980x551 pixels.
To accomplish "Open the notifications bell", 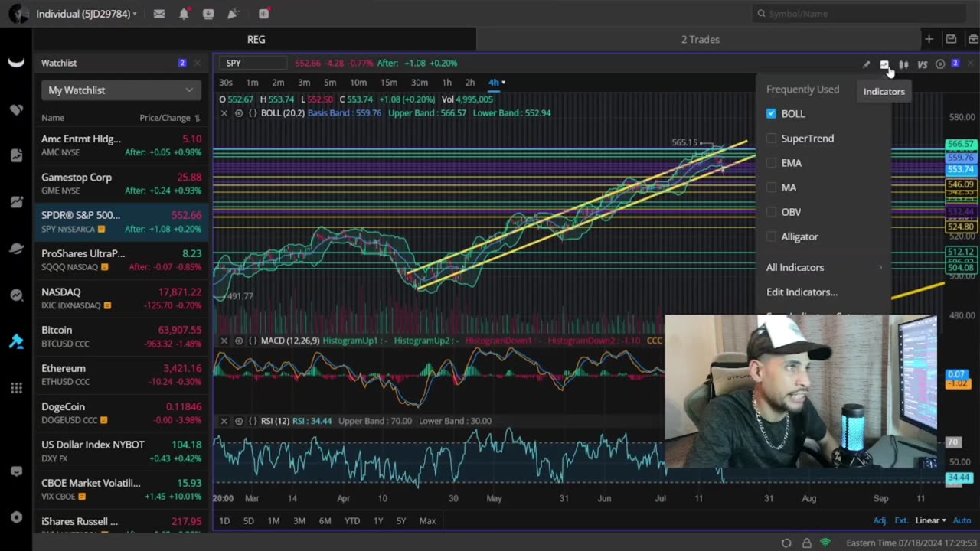I will (184, 14).
